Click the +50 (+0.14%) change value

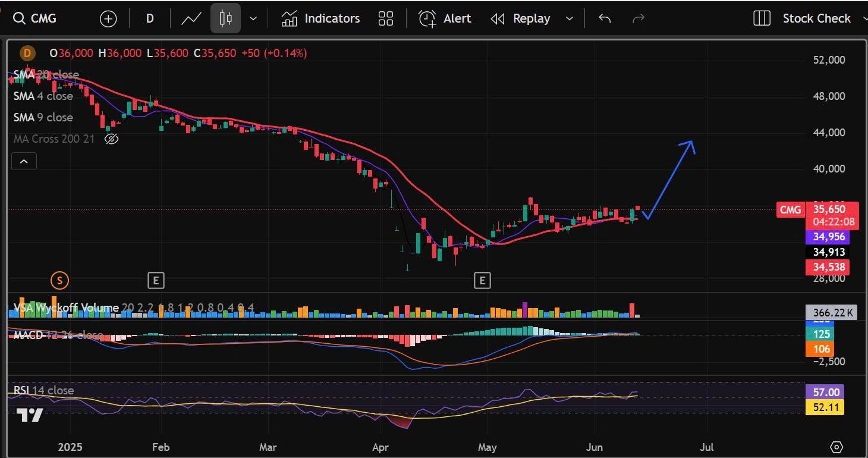[274, 53]
